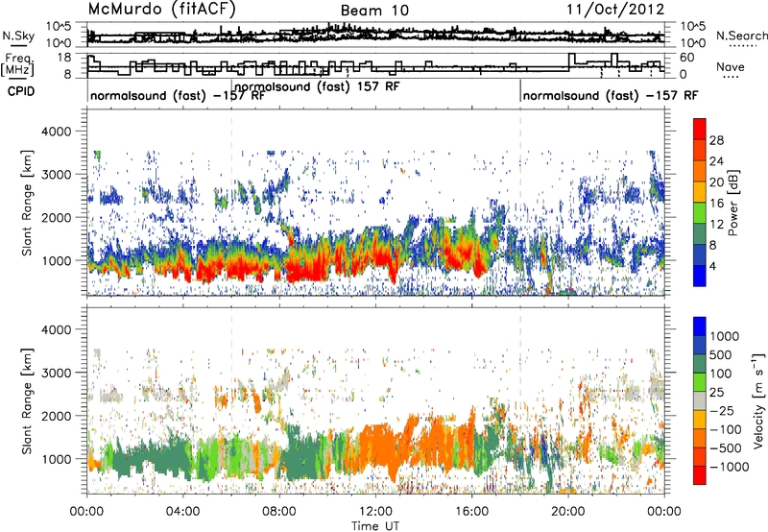Click the blue segment of Power colorbar
This screenshot has width=768, height=532.
(700, 276)
